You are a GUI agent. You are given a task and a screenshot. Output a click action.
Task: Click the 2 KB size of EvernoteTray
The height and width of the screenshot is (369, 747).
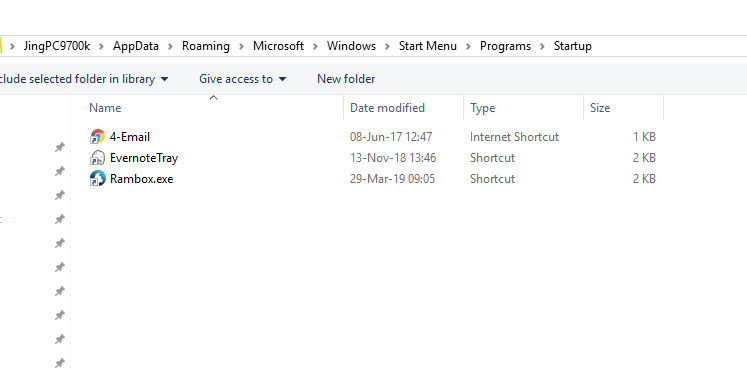[x=644, y=158]
